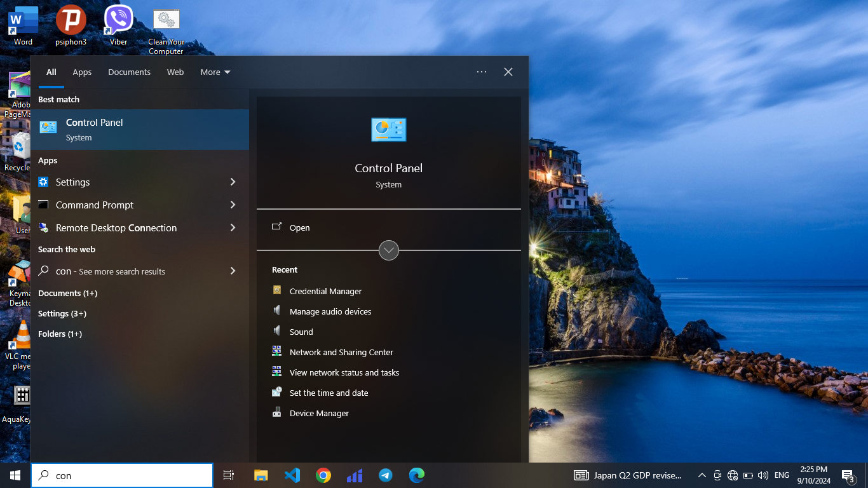This screenshot has height=488, width=868.
Task: Open Control Panel best match result
Action: tap(140, 130)
